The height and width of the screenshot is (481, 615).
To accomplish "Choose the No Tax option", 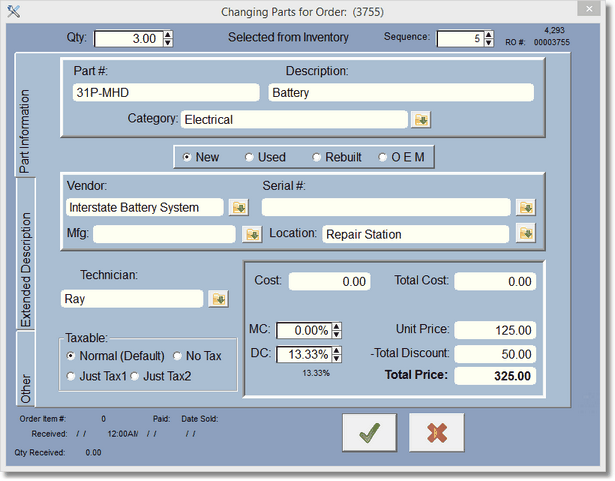I will click(x=178, y=356).
